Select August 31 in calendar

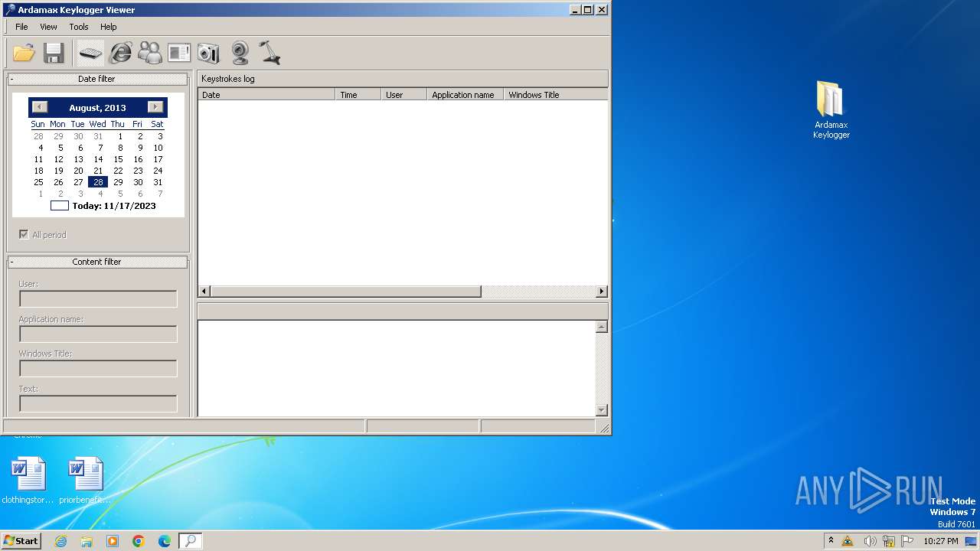pyautogui.click(x=158, y=182)
